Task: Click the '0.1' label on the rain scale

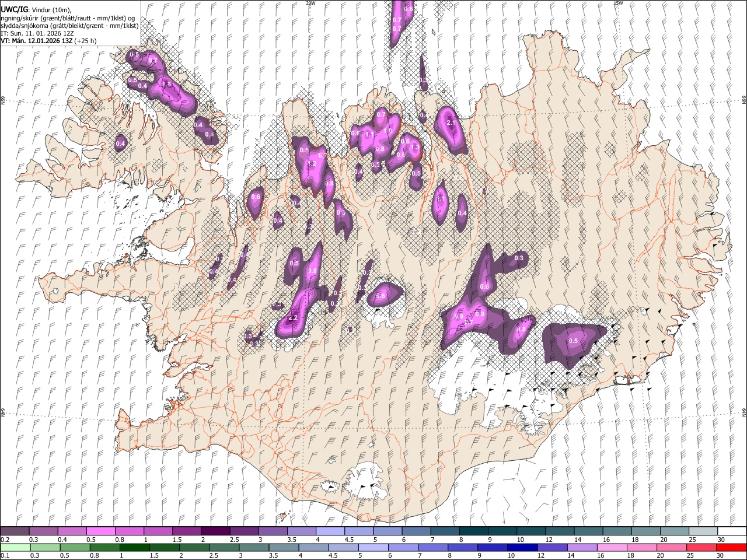Action: (5, 556)
